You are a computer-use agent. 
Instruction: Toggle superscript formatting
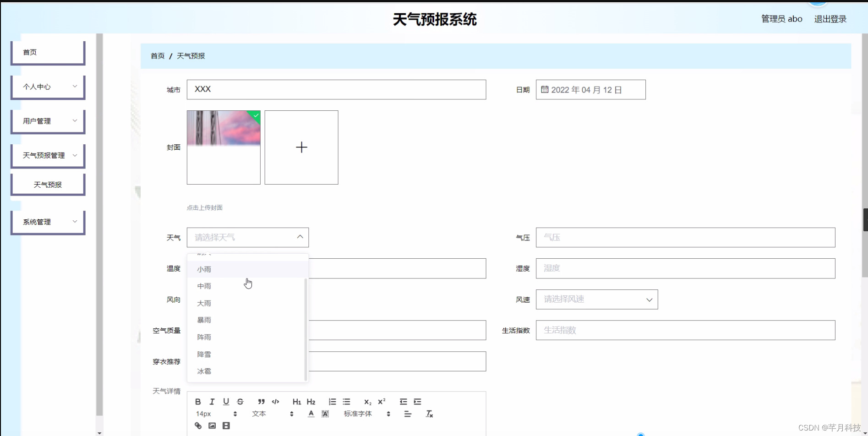point(381,402)
